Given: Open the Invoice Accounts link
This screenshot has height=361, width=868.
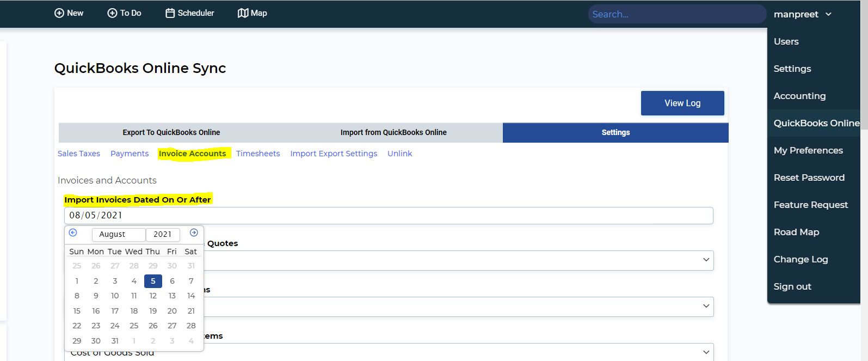Looking at the screenshot, I should click(x=192, y=154).
